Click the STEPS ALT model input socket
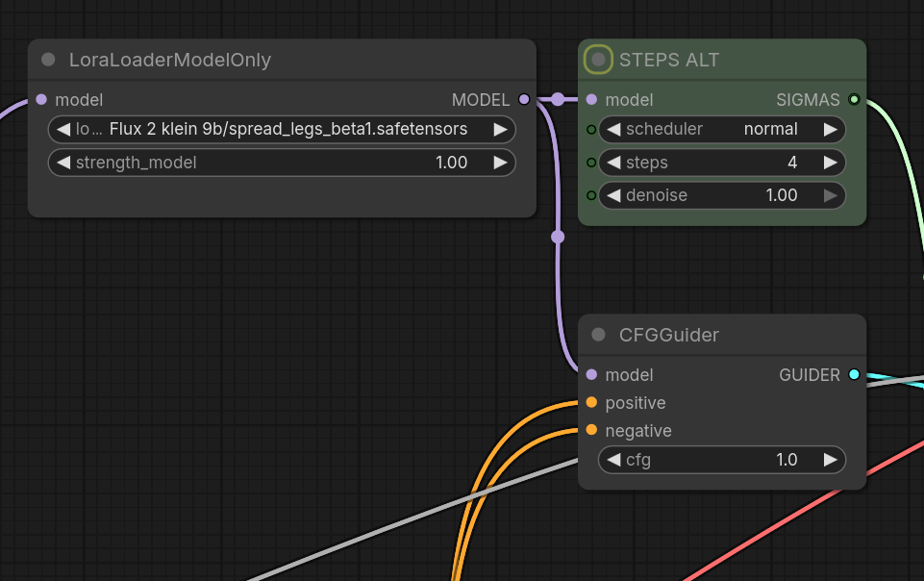The image size is (924, 581). [x=591, y=100]
